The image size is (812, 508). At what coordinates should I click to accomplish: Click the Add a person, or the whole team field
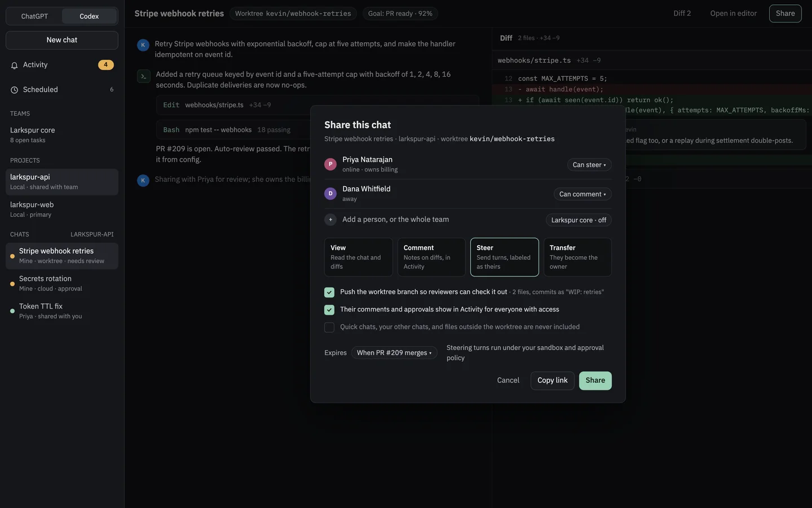pyautogui.click(x=396, y=220)
